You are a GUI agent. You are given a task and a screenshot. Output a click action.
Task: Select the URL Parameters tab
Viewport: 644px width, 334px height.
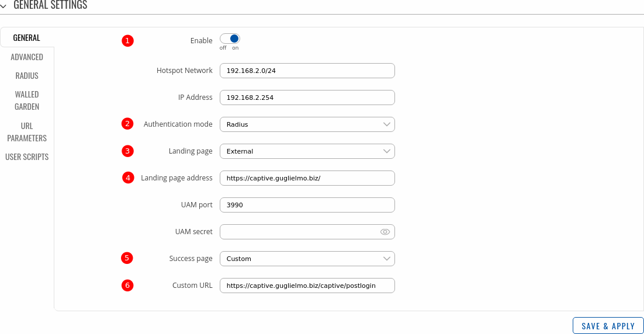pyautogui.click(x=27, y=132)
